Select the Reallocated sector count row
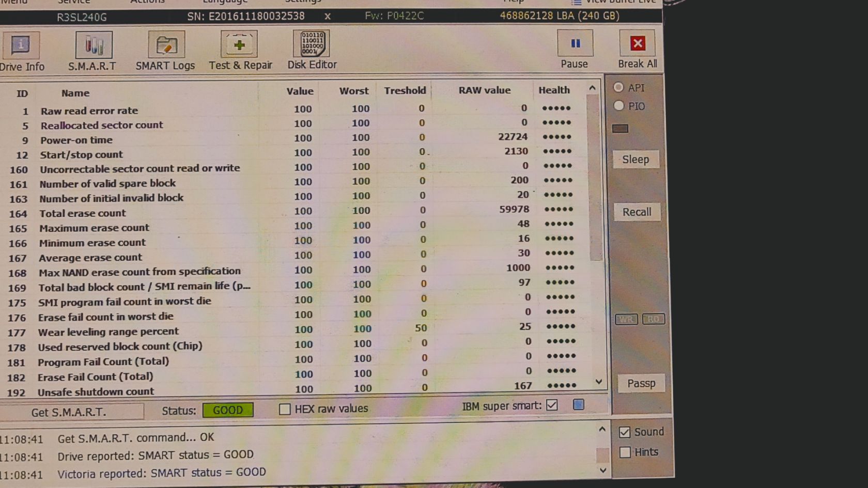Screen dimensions: 868x488 click(x=295, y=124)
